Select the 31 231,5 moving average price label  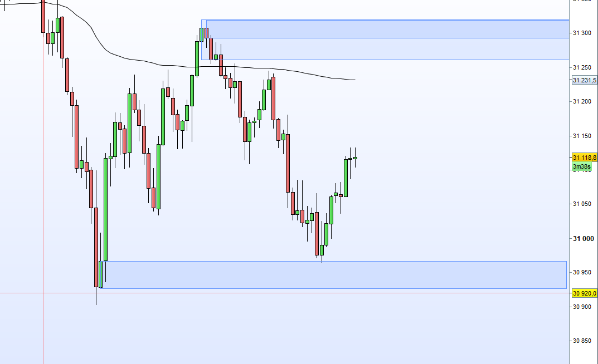coord(584,80)
